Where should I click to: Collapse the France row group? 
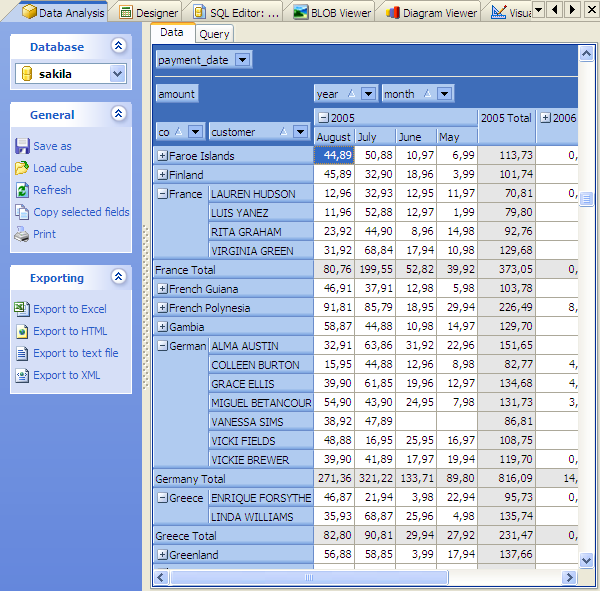click(x=163, y=194)
